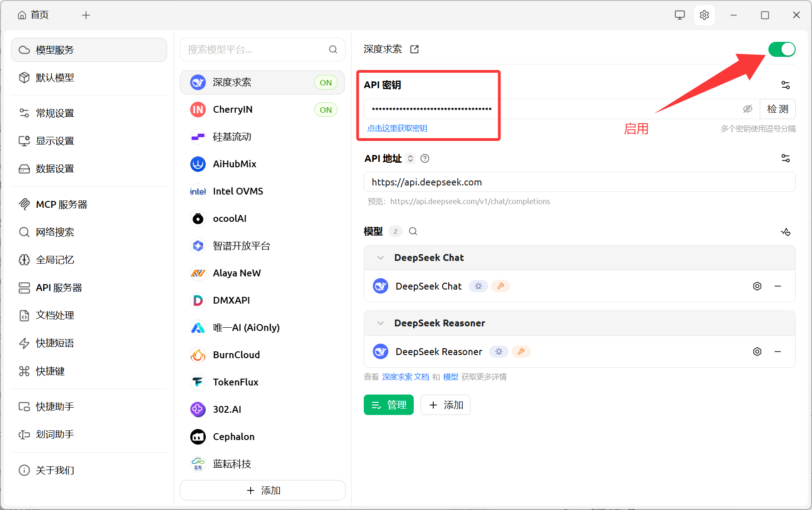The height and width of the screenshot is (510, 812).
Task: Open the DeepSeek external website link icon
Action: pyautogui.click(x=414, y=49)
